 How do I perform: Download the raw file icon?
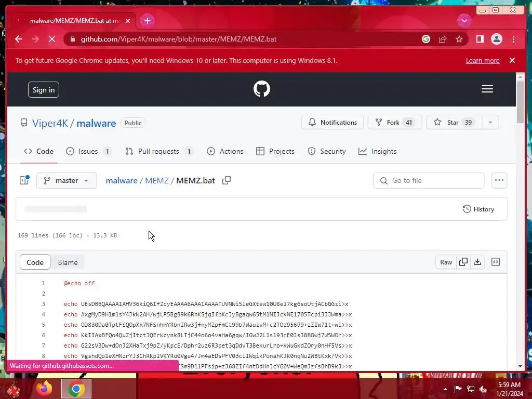pos(477,262)
